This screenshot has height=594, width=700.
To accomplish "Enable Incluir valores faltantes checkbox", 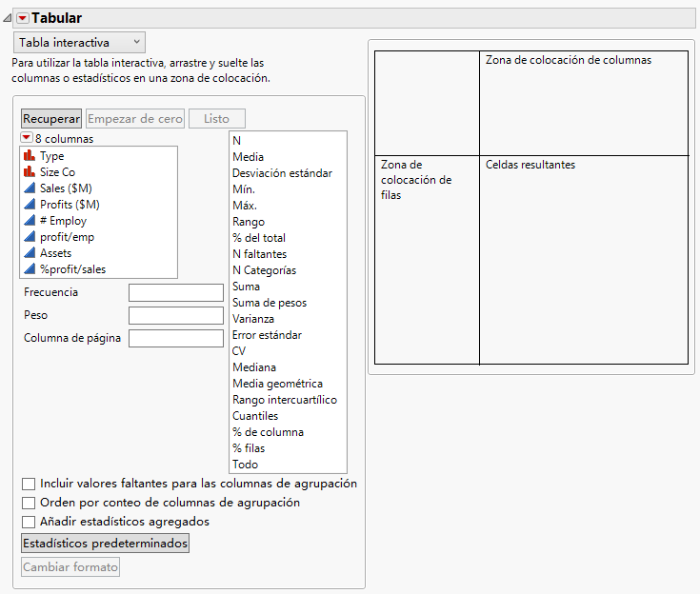I will [x=29, y=484].
